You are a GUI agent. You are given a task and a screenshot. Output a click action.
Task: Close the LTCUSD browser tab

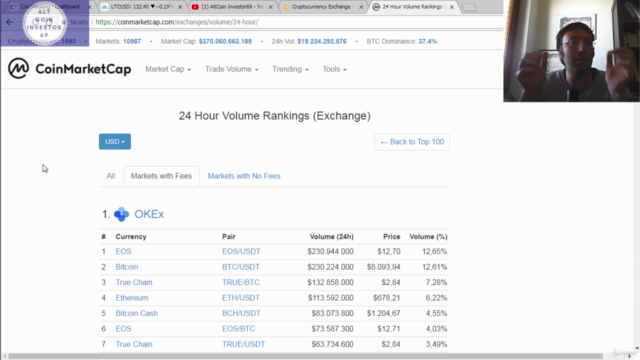(x=180, y=7)
